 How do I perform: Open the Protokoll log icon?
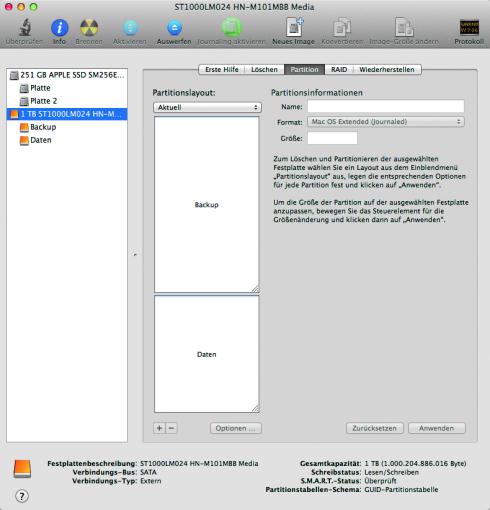coord(469,27)
